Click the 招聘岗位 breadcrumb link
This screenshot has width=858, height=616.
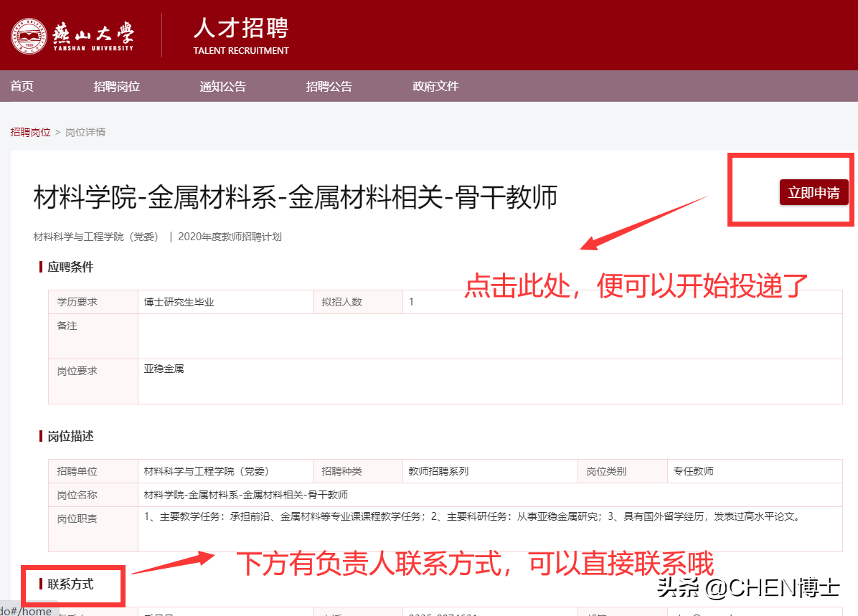(x=30, y=132)
